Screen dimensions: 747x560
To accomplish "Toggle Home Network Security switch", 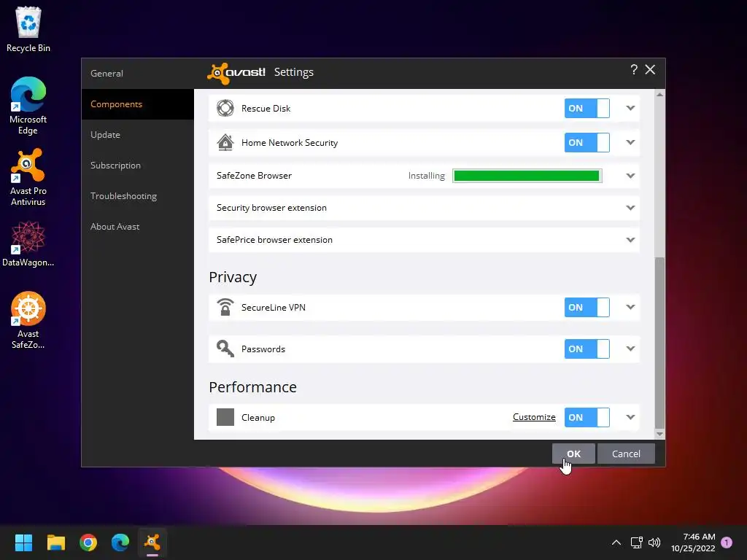I will (587, 142).
